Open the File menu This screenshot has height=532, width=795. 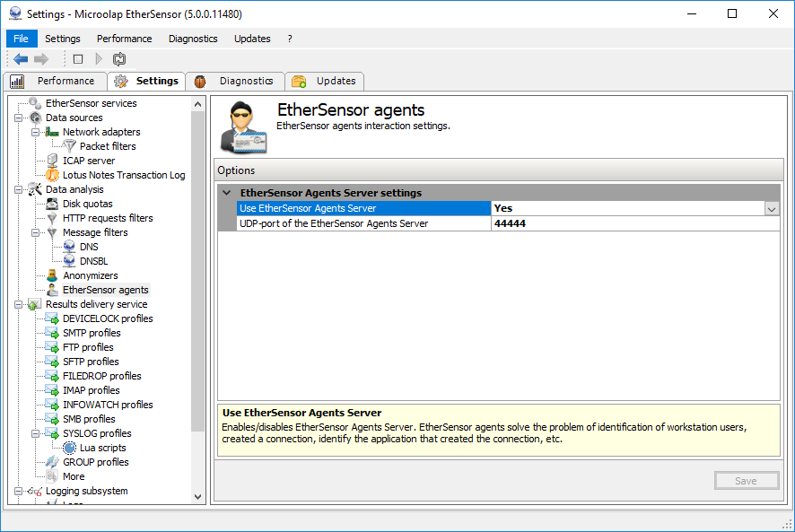21,39
